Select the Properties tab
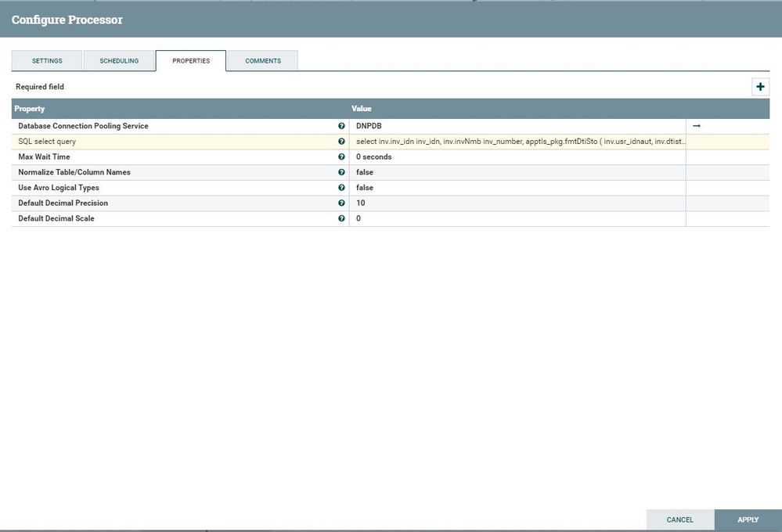This screenshot has height=532, width=782. point(191,61)
